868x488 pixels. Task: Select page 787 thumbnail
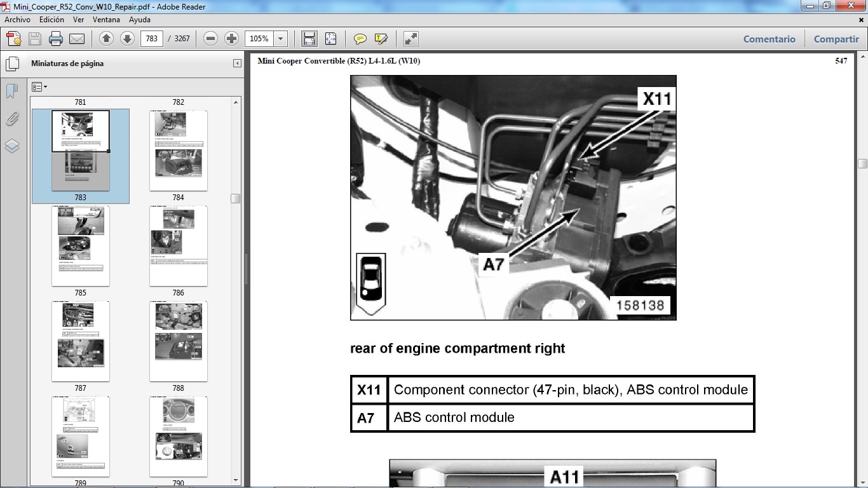(x=81, y=341)
